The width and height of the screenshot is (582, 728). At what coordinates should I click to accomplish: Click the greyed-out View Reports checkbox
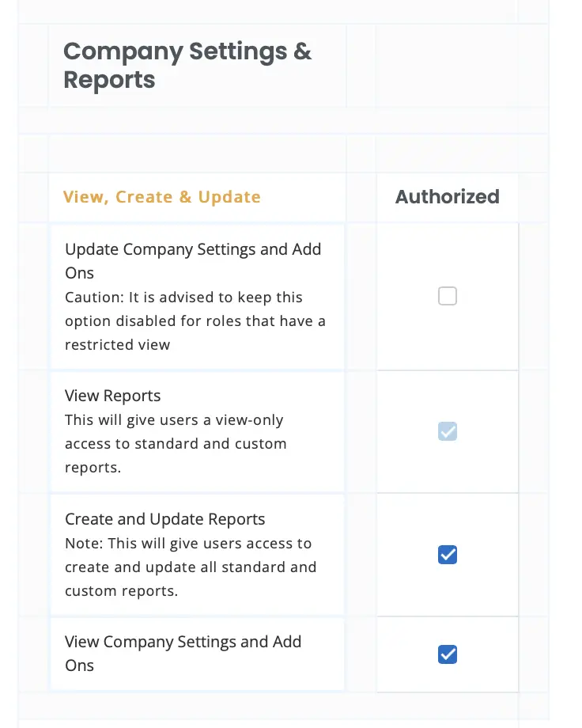(x=448, y=432)
